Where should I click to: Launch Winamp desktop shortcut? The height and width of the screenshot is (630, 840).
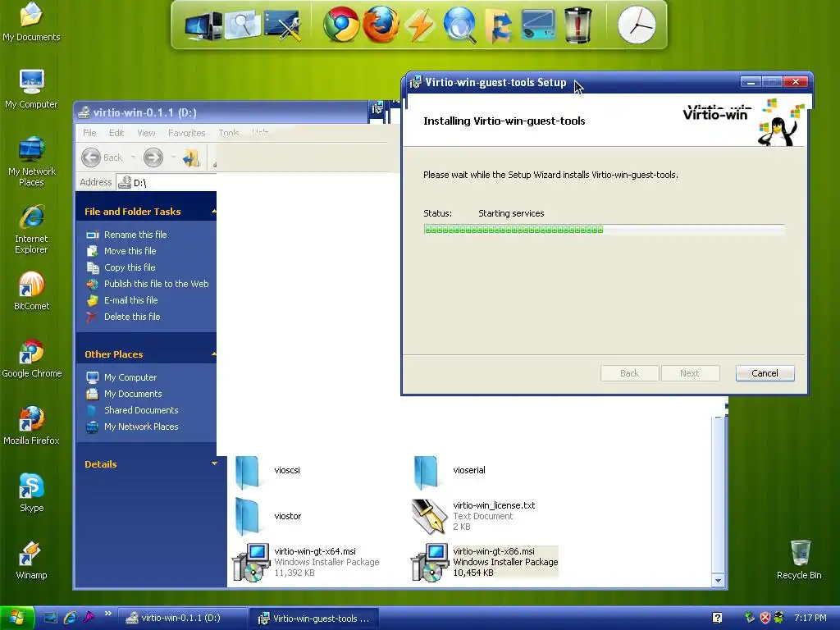[x=31, y=560]
